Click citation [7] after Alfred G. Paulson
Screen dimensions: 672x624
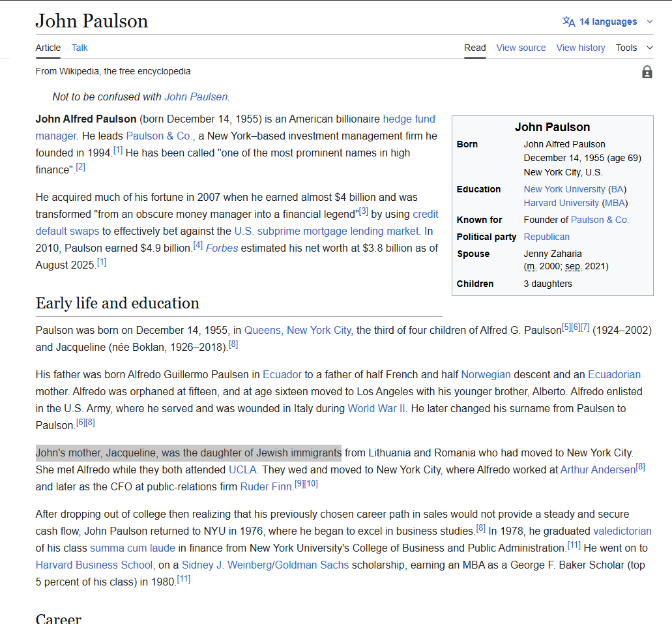(585, 327)
